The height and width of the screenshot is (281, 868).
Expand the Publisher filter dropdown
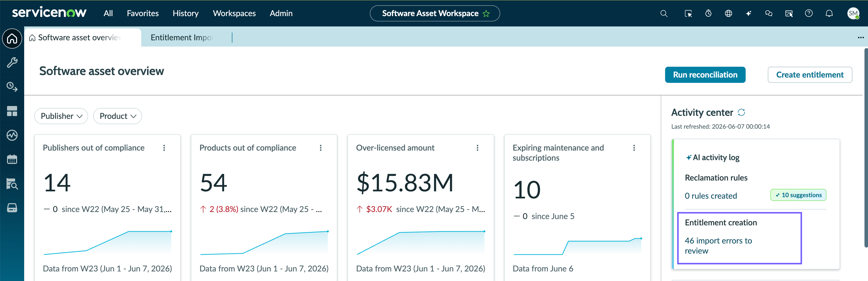coord(61,116)
